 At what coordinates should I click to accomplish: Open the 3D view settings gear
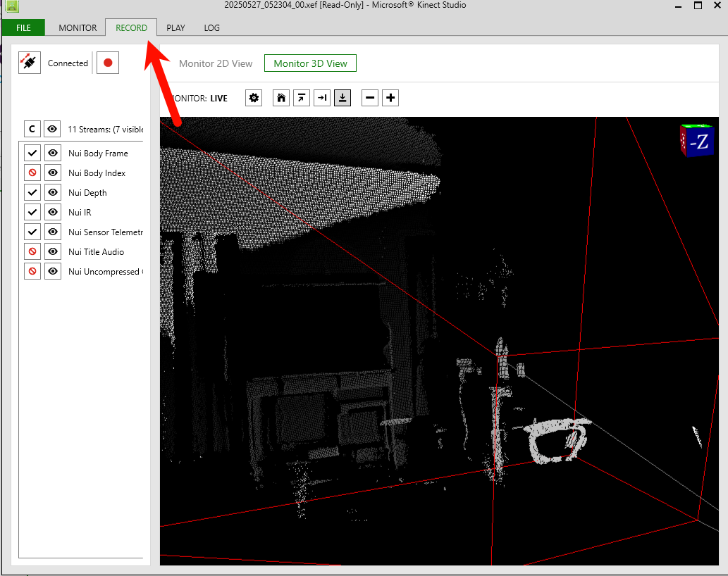tap(254, 98)
